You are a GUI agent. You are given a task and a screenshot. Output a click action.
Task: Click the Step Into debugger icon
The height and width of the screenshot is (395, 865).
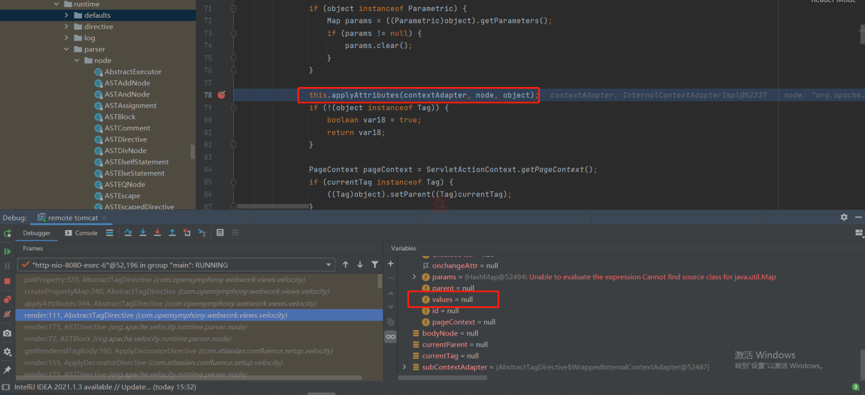pos(143,233)
